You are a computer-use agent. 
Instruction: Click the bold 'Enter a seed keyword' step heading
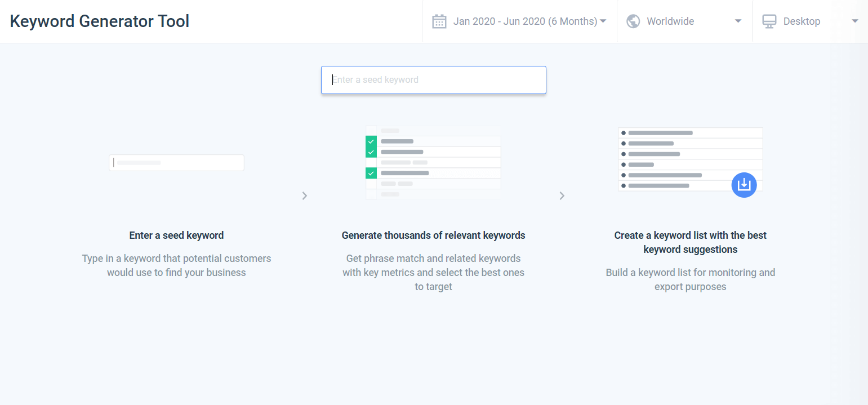176,235
